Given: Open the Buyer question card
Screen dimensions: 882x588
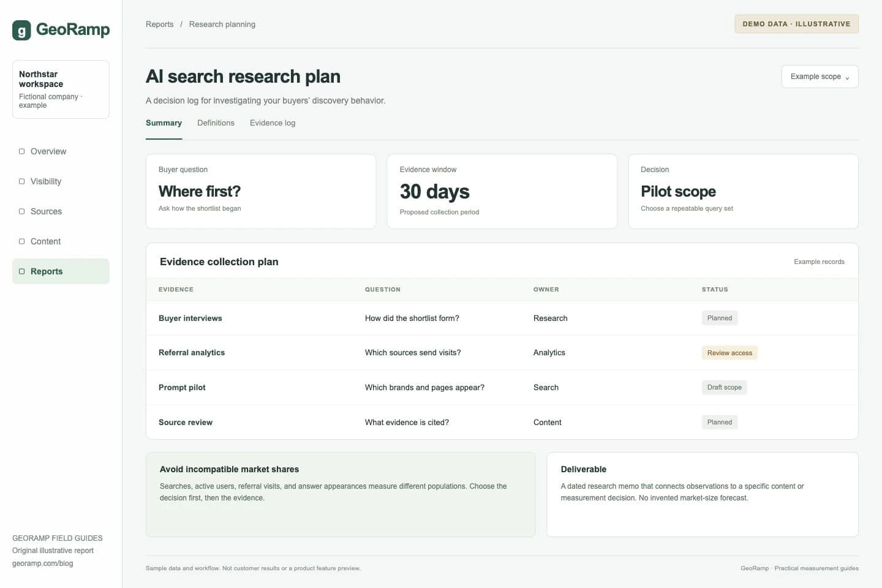Looking at the screenshot, I should pos(261,192).
